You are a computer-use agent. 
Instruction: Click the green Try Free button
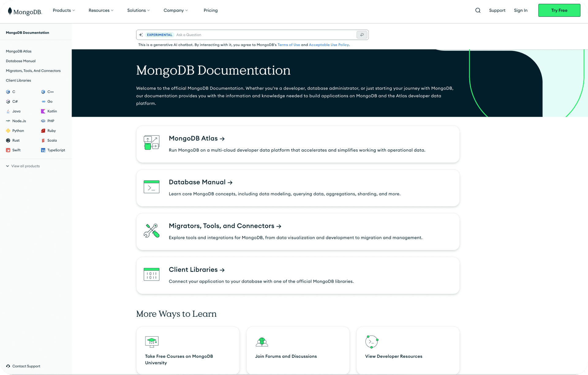pos(559,10)
